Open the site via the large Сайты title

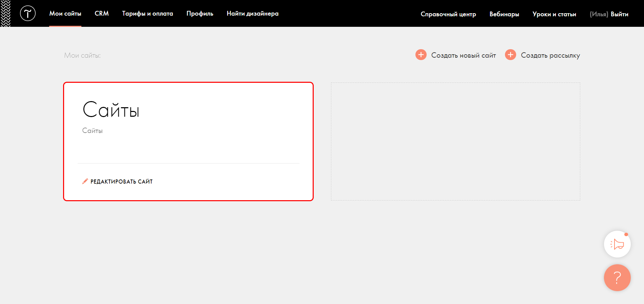tap(111, 110)
